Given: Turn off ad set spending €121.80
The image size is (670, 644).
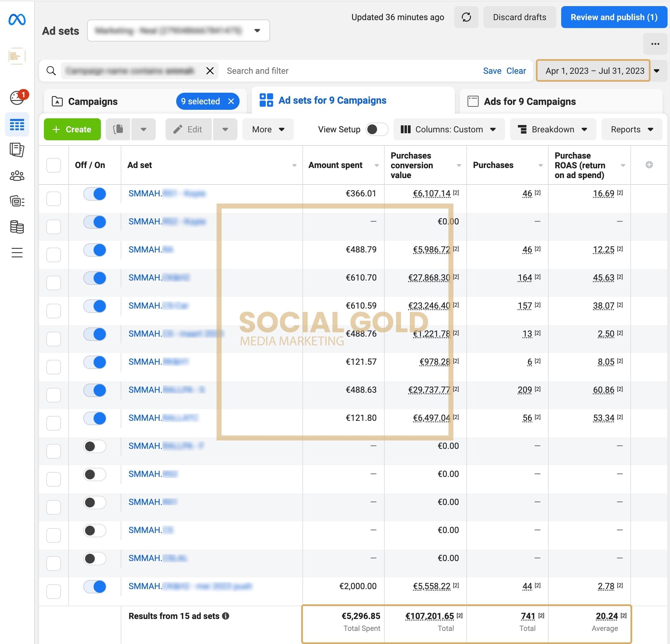Looking at the screenshot, I should (95, 418).
